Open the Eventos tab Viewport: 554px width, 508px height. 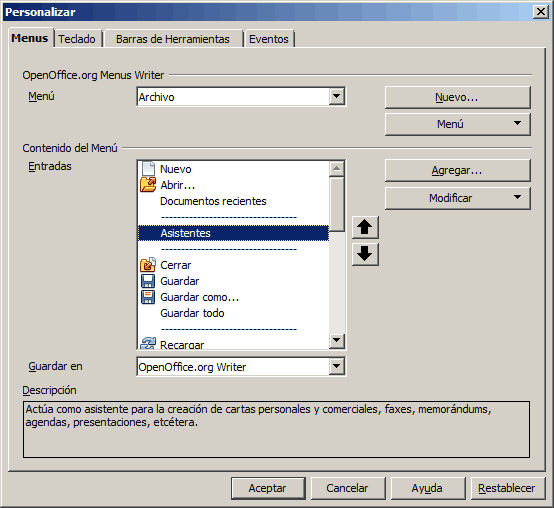click(x=269, y=39)
